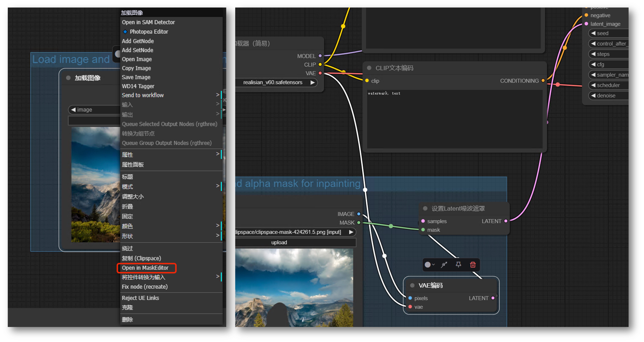This screenshot has height=342, width=644.
Task: Expand the 将控件转换为输入 submenu
Action: click(171, 277)
